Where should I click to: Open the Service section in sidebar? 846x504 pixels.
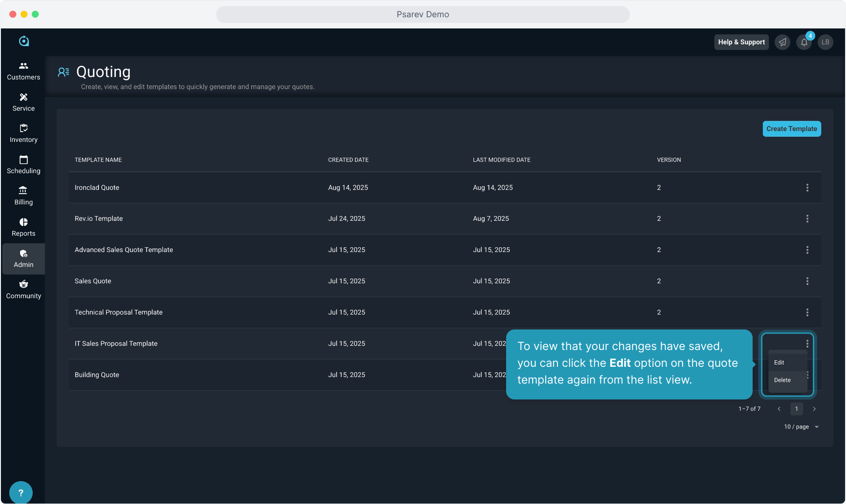pos(23,102)
